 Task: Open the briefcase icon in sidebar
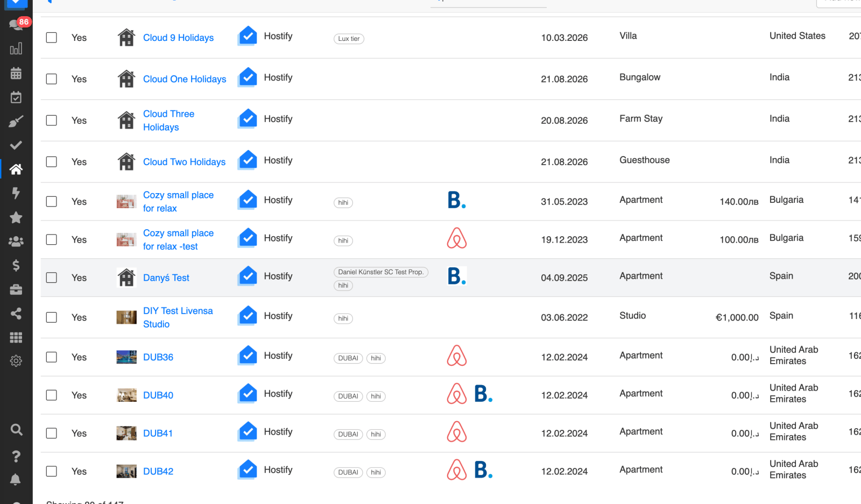coord(16,289)
